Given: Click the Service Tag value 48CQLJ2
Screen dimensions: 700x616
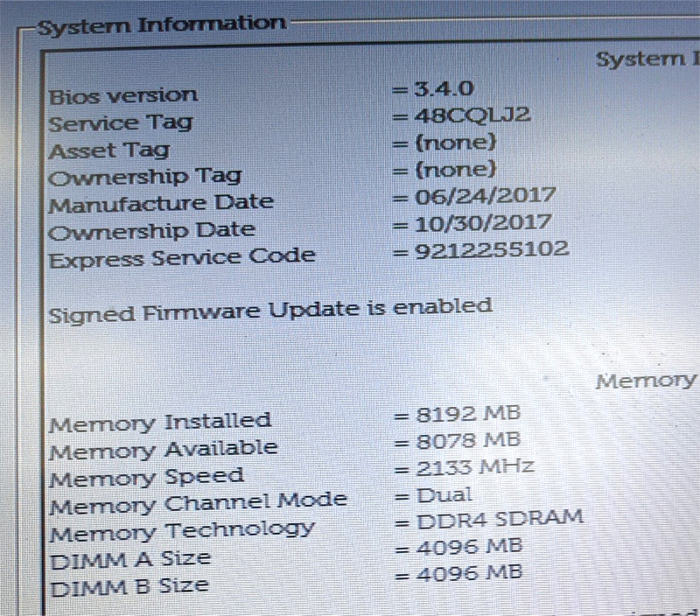Looking at the screenshot, I should pos(472,115).
